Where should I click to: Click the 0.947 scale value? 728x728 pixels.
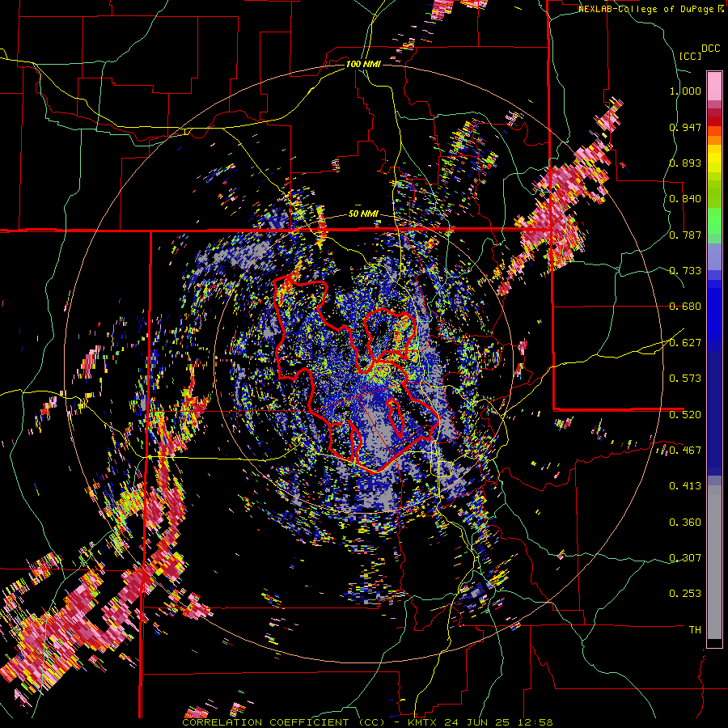coord(685,127)
